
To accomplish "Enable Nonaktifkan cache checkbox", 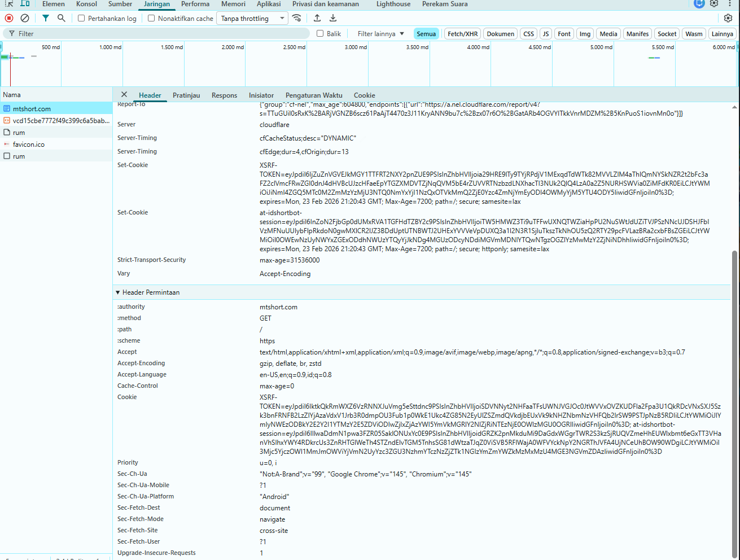I will click(151, 18).
